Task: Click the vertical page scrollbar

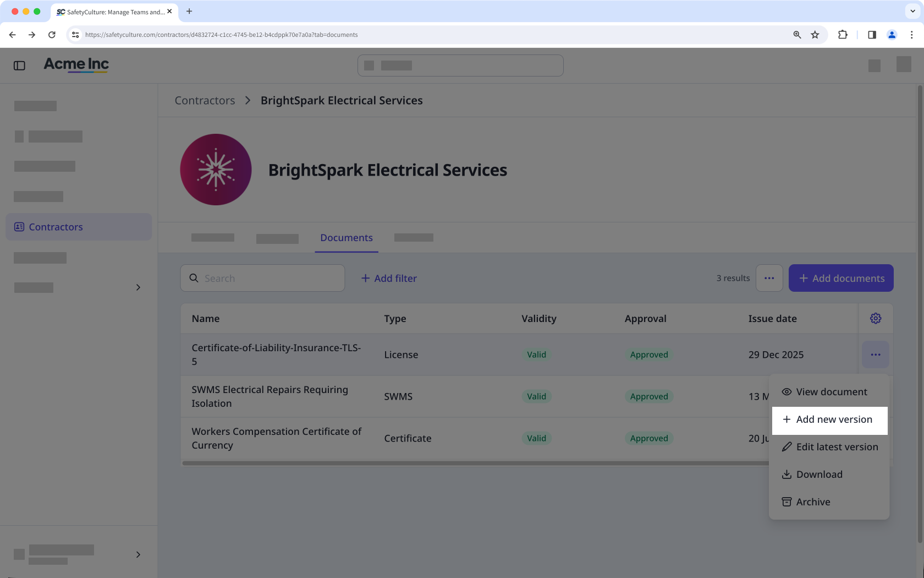Action: (920, 314)
